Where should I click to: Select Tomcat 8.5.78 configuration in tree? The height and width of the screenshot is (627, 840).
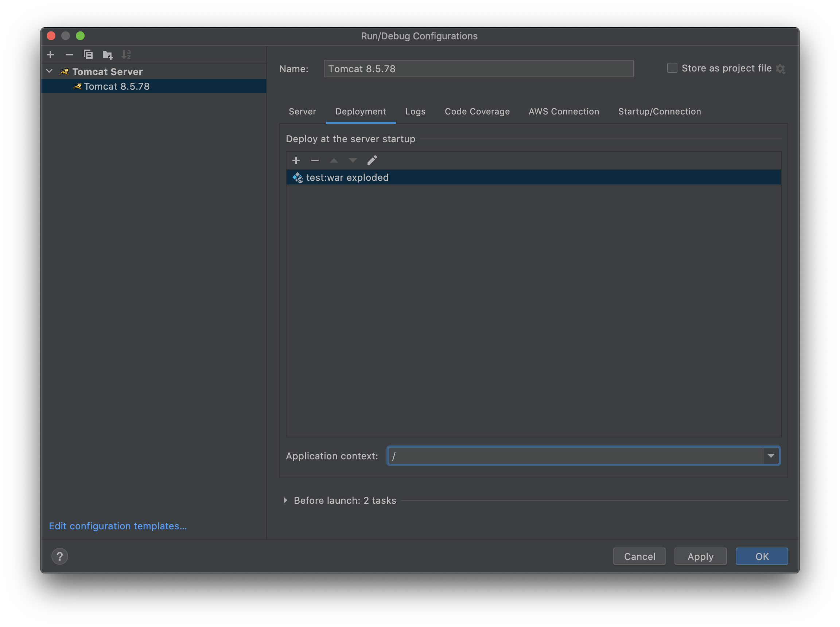(x=117, y=86)
